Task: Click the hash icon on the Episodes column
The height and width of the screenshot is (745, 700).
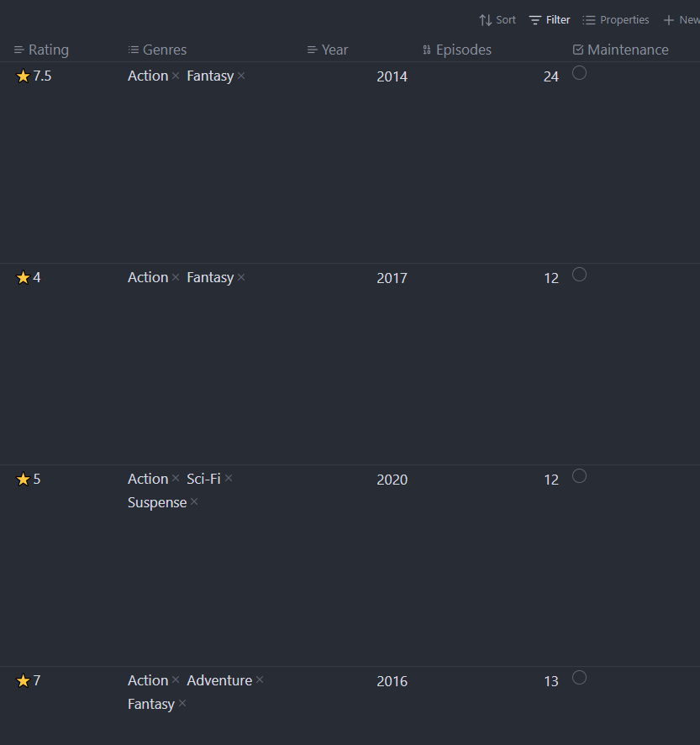Action: point(425,50)
